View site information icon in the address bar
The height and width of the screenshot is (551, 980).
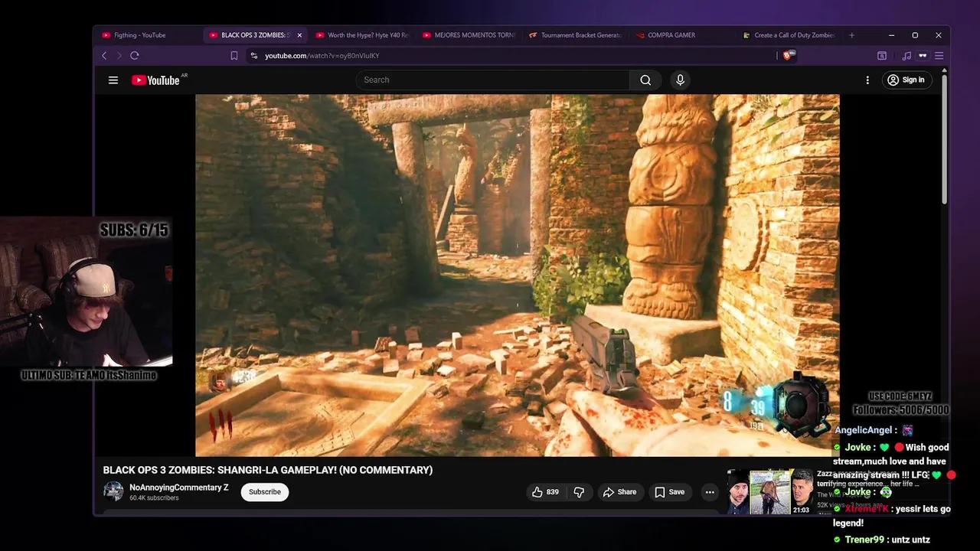254,55
